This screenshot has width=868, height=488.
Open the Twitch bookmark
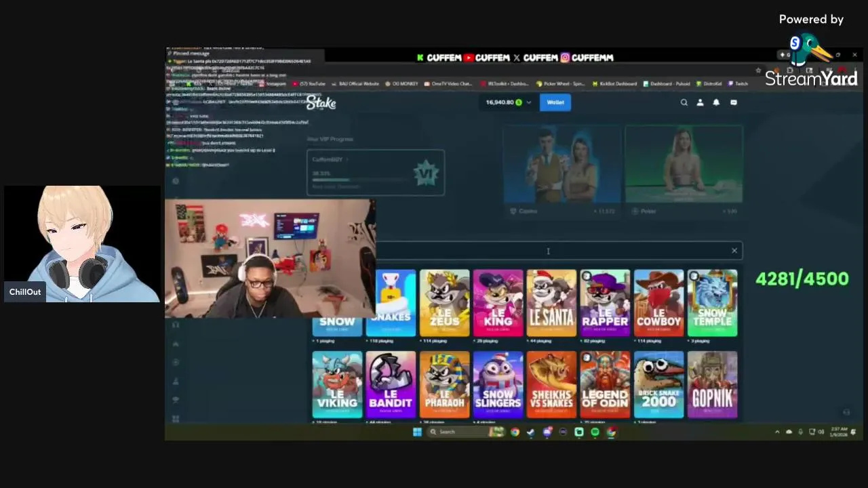tap(738, 84)
